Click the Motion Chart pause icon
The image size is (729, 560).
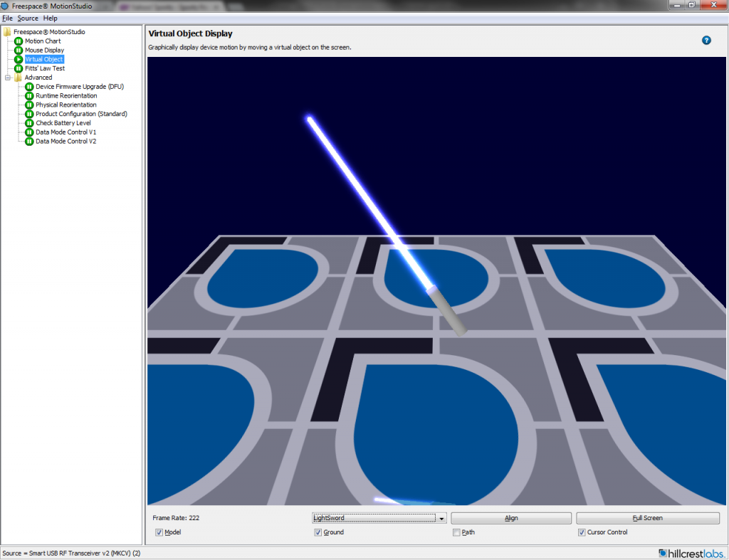[x=19, y=41]
